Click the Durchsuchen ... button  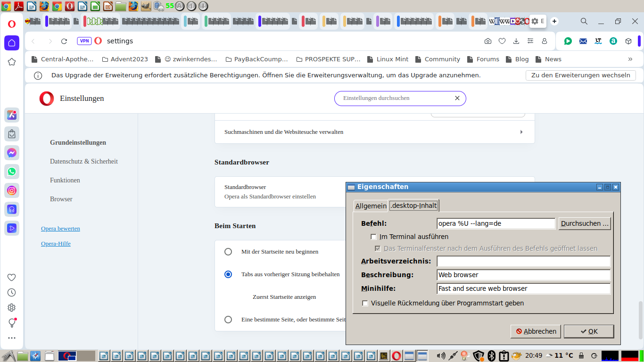pyautogui.click(x=585, y=223)
